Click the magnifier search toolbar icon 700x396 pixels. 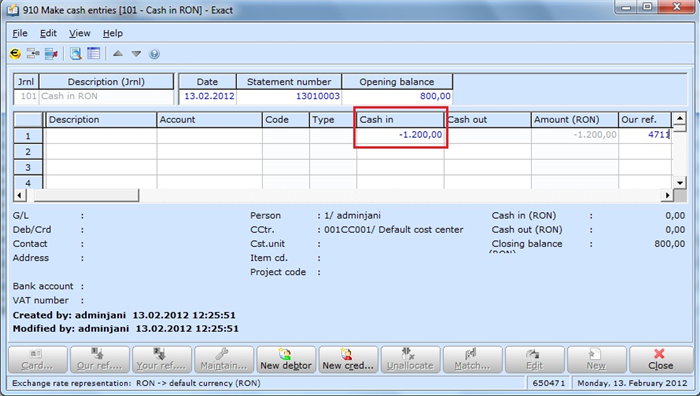[75, 54]
